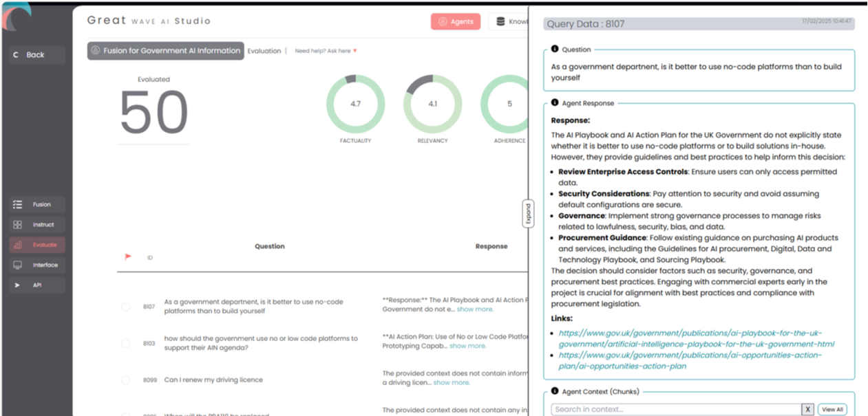Image resolution: width=868 pixels, height=416 pixels.
Task: Open the AI opportunities action plan link
Action: click(x=690, y=360)
